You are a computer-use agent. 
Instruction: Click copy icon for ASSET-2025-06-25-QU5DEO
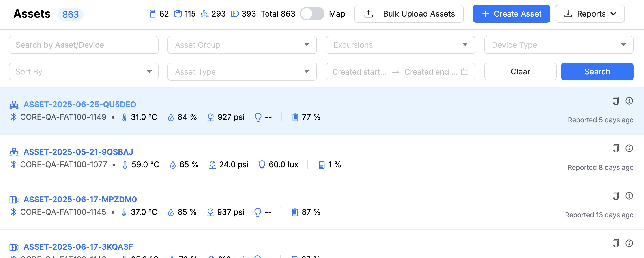(x=616, y=101)
